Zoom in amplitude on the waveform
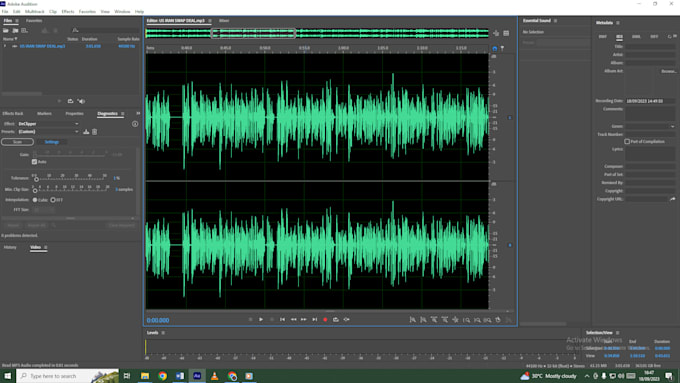This screenshot has width=680, height=383. click(412, 320)
